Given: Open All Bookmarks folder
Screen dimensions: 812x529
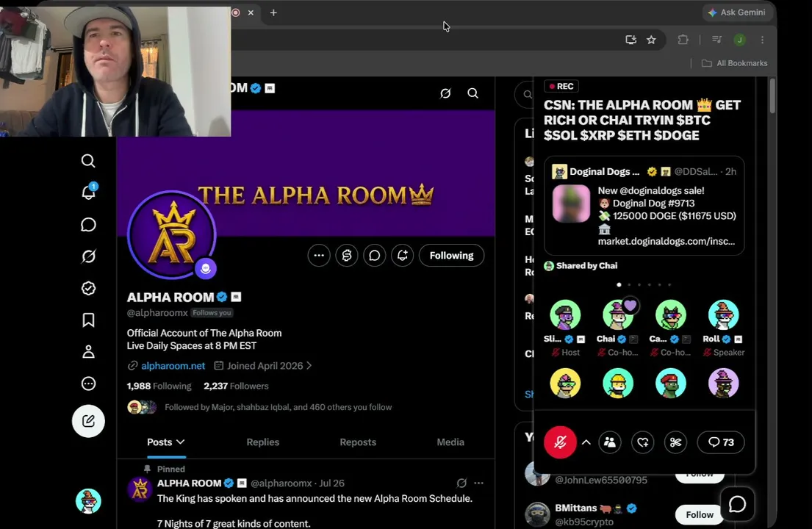Looking at the screenshot, I should [x=734, y=63].
